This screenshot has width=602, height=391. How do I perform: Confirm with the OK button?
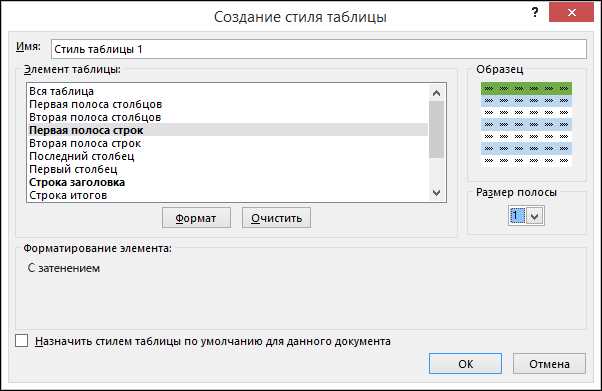coord(465,364)
